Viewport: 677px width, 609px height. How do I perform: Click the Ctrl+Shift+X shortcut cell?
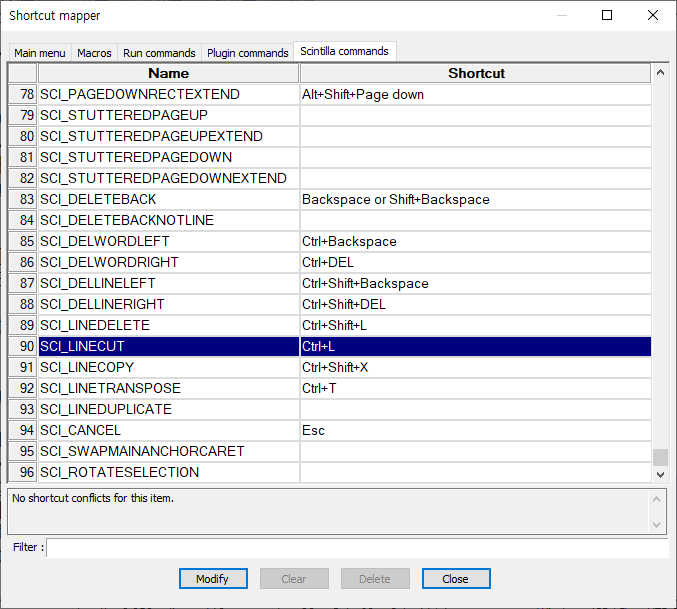point(476,367)
